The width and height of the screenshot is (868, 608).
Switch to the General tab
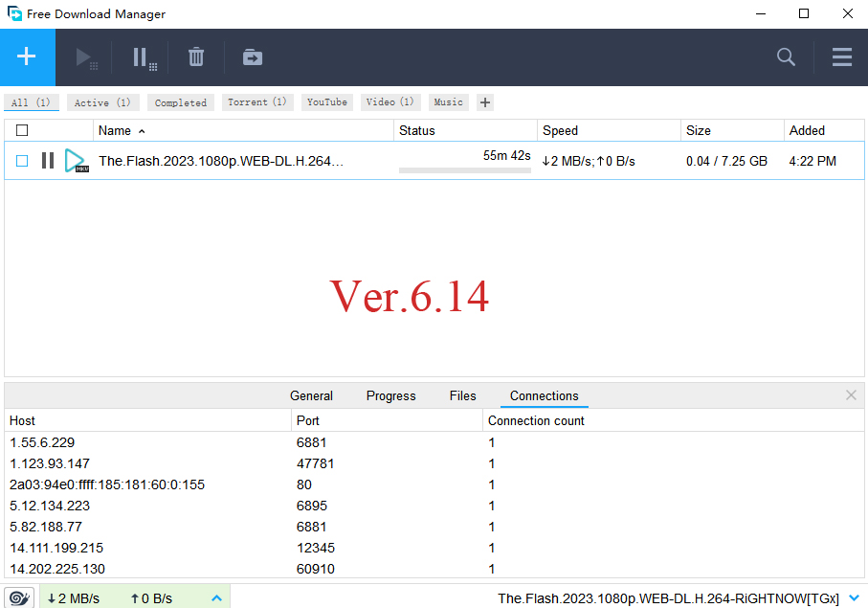[311, 396]
